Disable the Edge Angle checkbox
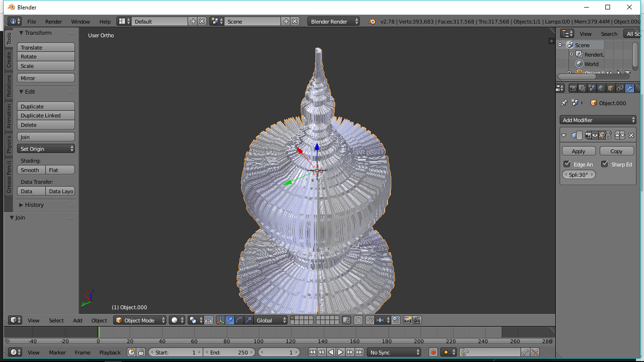 [567, 164]
